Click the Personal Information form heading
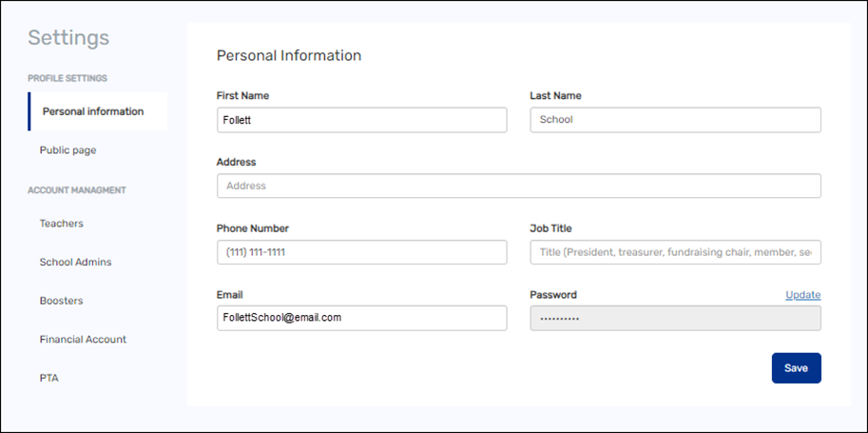 [289, 55]
